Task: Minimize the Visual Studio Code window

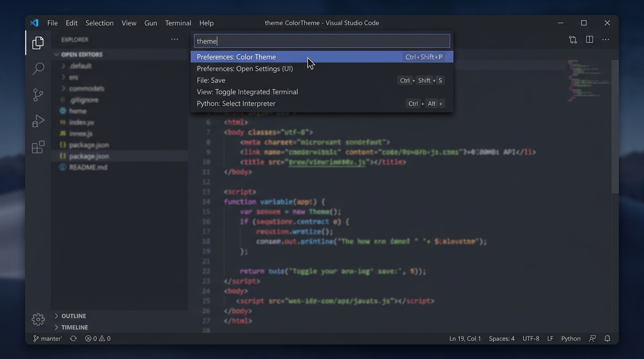Action: [x=561, y=23]
